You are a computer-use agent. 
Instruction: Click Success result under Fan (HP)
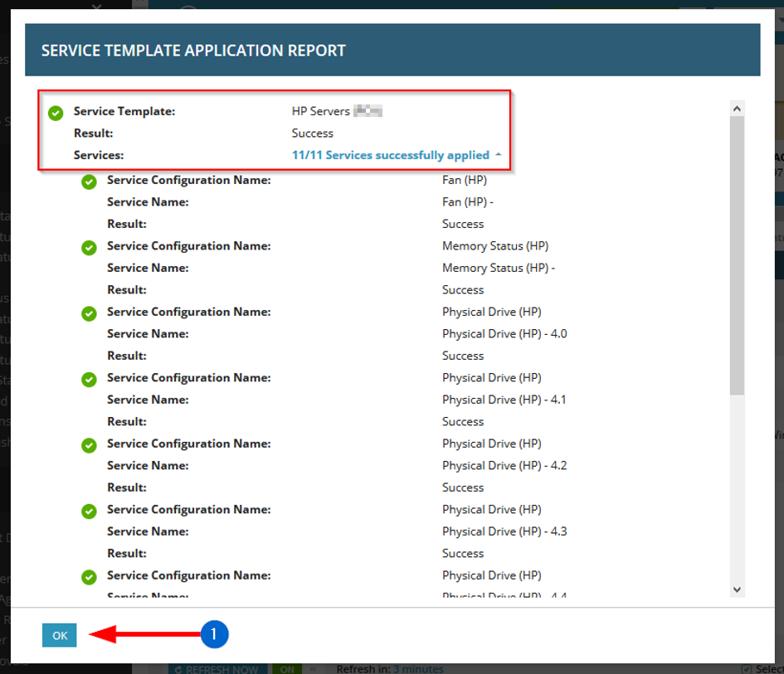click(463, 225)
